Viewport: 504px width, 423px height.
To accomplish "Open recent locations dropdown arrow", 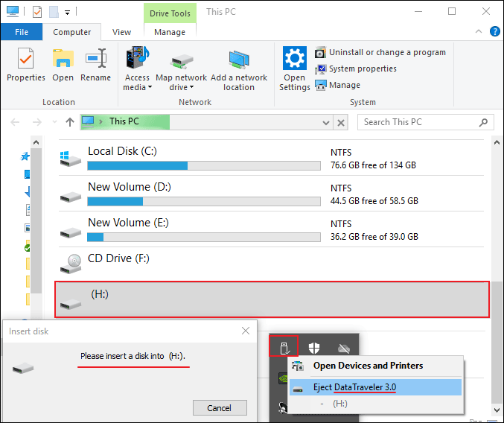I will click(54, 122).
